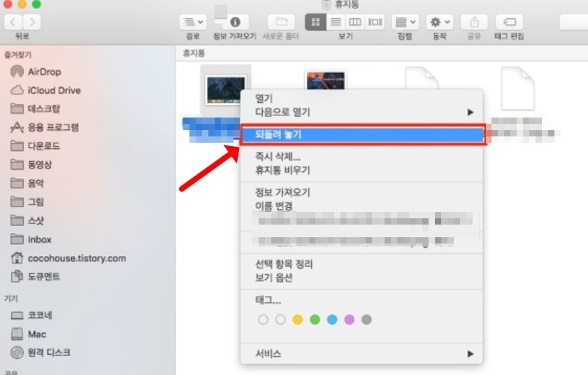Open AirDrop in the sidebar
The height and width of the screenshot is (375, 588).
click(45, 72)
